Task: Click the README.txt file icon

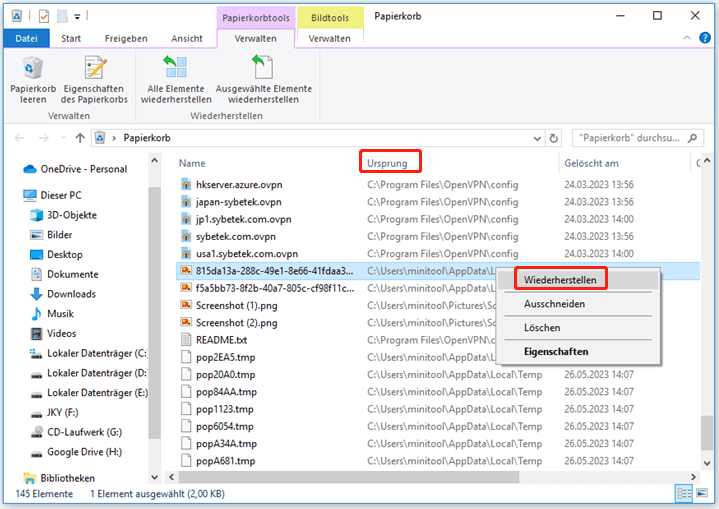Action: pos(186,340)
